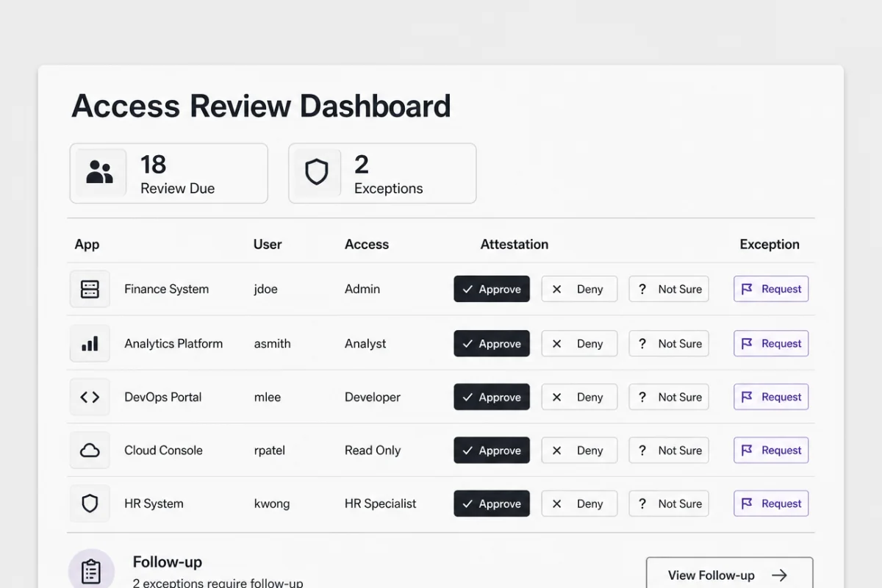Click the Access Review Dashboard title
The height and width of the screenshot is (588, 882).
pyautogui.click(x=261, y=106)
